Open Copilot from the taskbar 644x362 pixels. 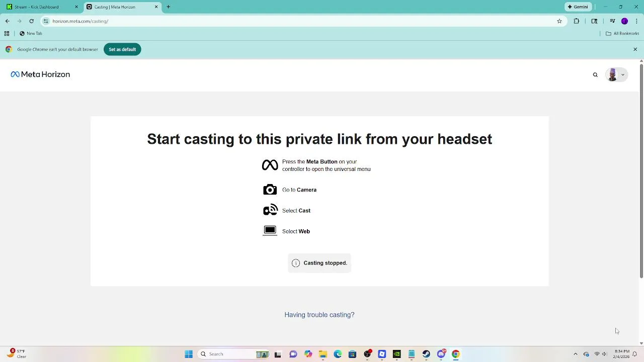[x=308, y=354]
